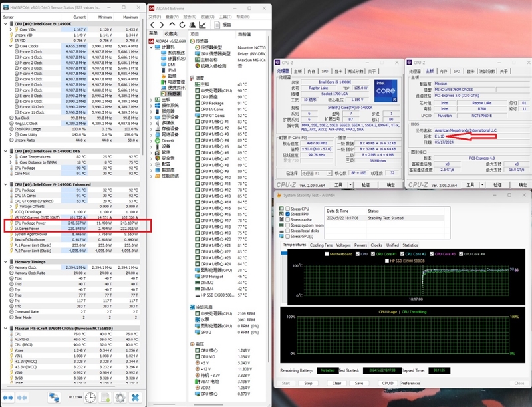The image size is (532, 407).
Task: Click HWiNFO save log file icon
Action: click(105, 397)
